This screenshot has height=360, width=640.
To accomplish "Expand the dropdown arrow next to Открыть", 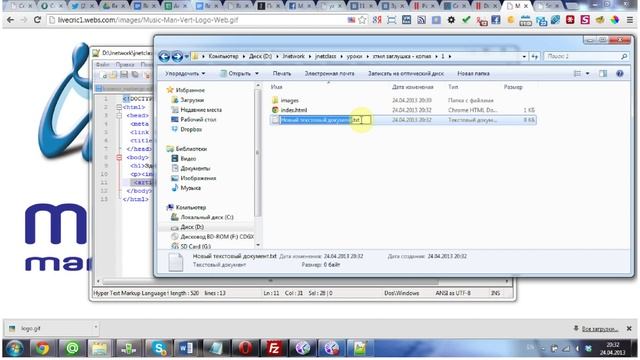I will [x=257, y=73].
